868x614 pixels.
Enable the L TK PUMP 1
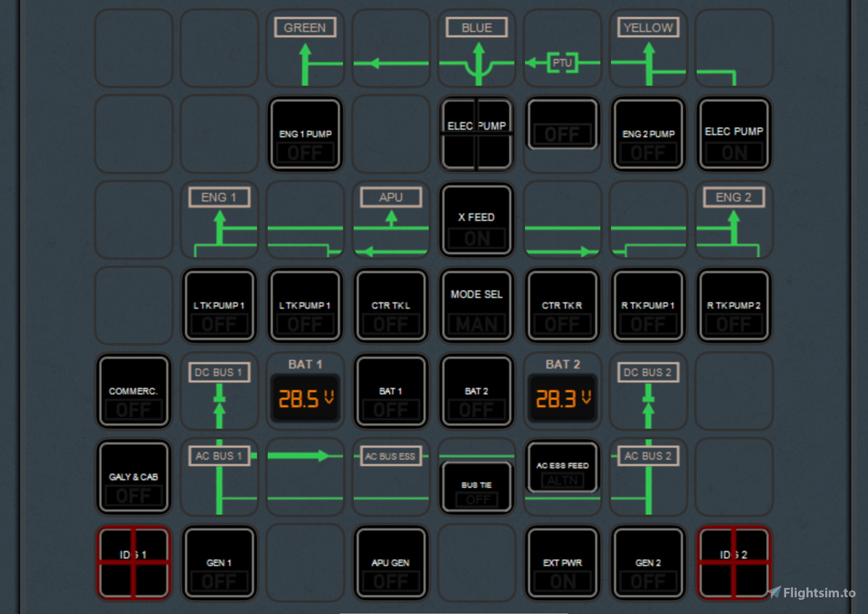pos(219,306)
